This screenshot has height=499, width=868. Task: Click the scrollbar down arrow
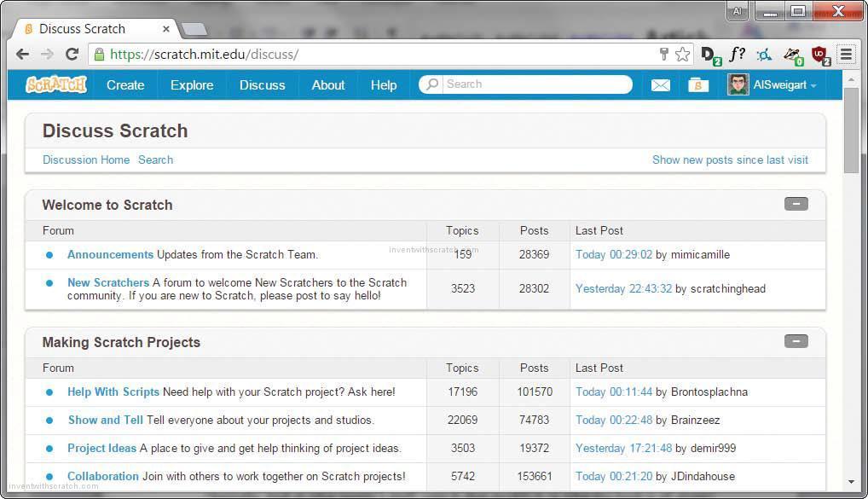[x=852, y=482]
